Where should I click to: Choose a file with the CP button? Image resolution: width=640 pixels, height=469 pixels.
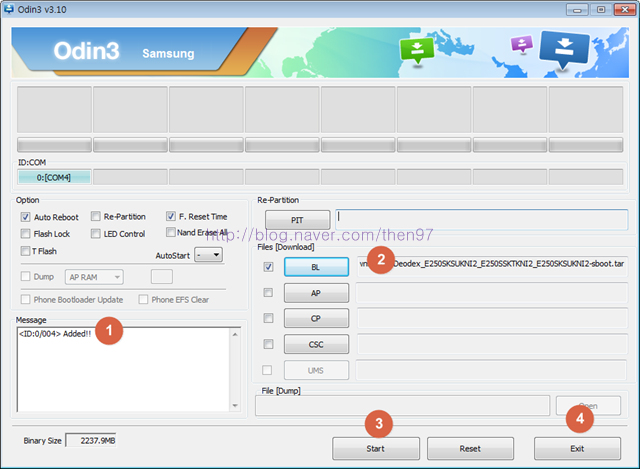[x=316, y=318]
